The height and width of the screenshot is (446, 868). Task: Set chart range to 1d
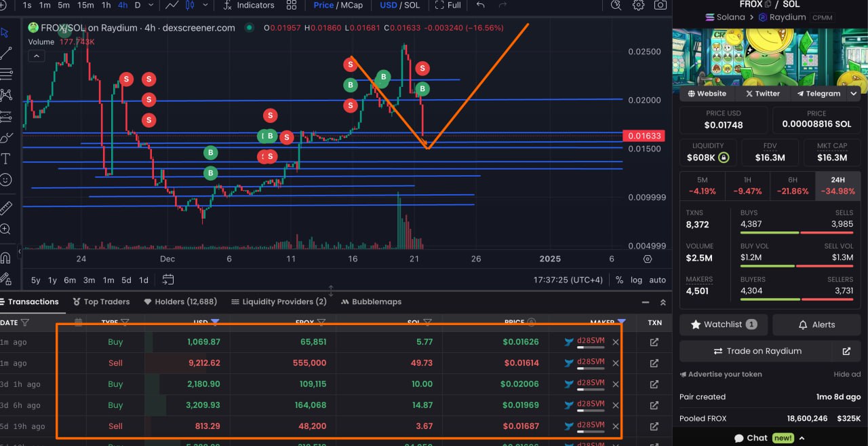(x=144, y=280)
